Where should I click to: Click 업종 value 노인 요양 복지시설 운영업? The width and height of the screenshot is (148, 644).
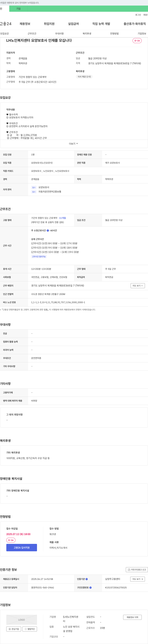click(71, 629)
